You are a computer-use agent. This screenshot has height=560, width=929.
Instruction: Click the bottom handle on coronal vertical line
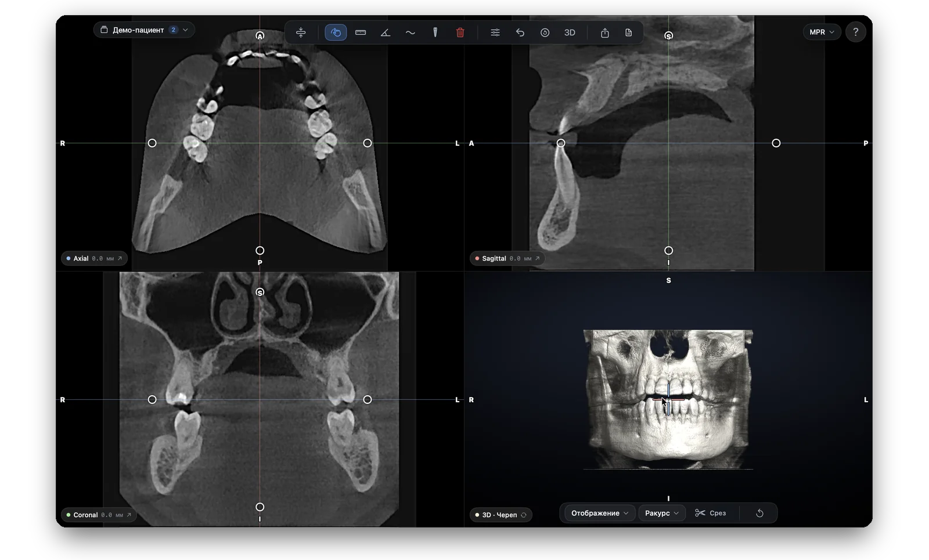coord(260,507)
